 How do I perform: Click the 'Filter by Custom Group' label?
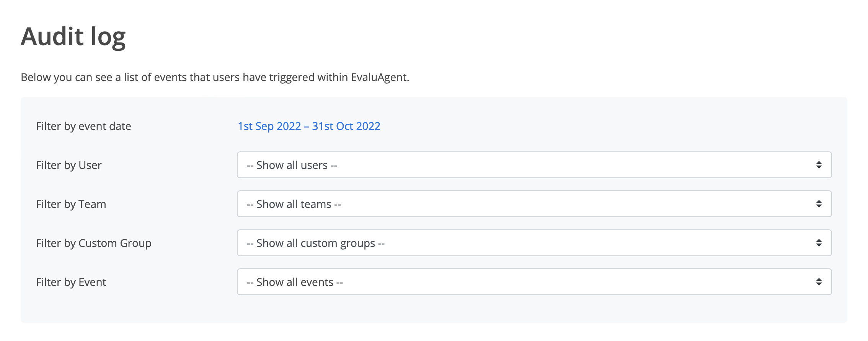[x=94, y=243]
